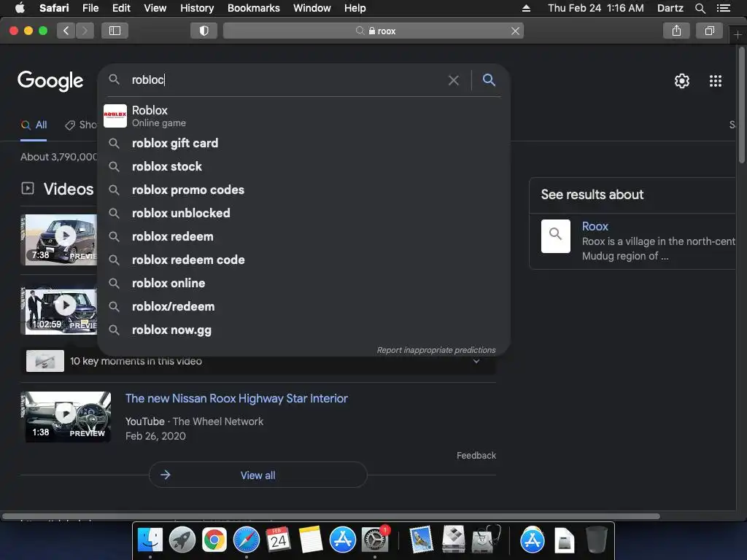The image size is (747, 560).
Task: Open the Window menu
Action: click(312, 8)
